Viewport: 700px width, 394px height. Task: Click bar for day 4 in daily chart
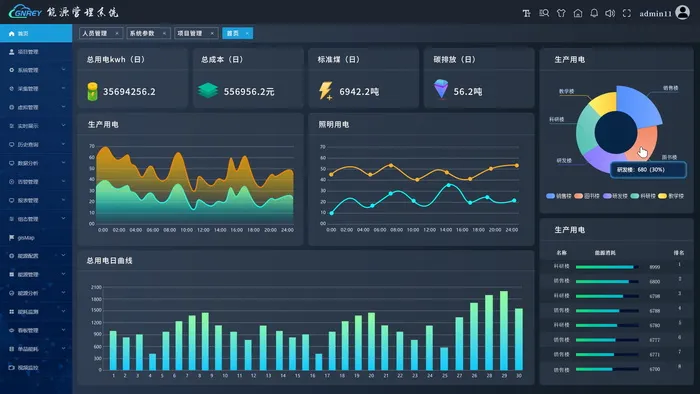point(152,362)
